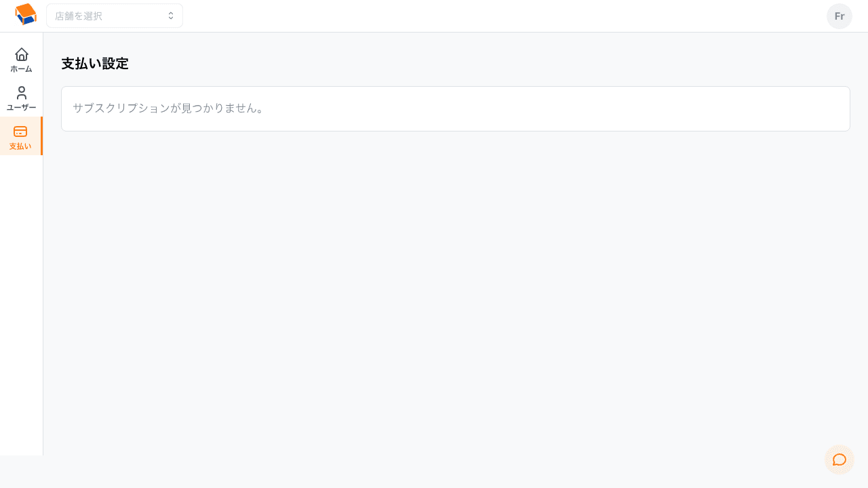This screenshot has width=868, height=488.
Task: Expand the 店舗を選択 dropdown
Action: (115, 16)
